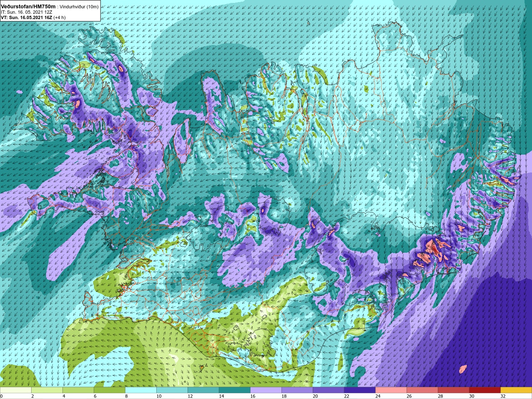Click the legend scale value '14'
This screenshot has width=532, height=399.
[x=221, y=396]
